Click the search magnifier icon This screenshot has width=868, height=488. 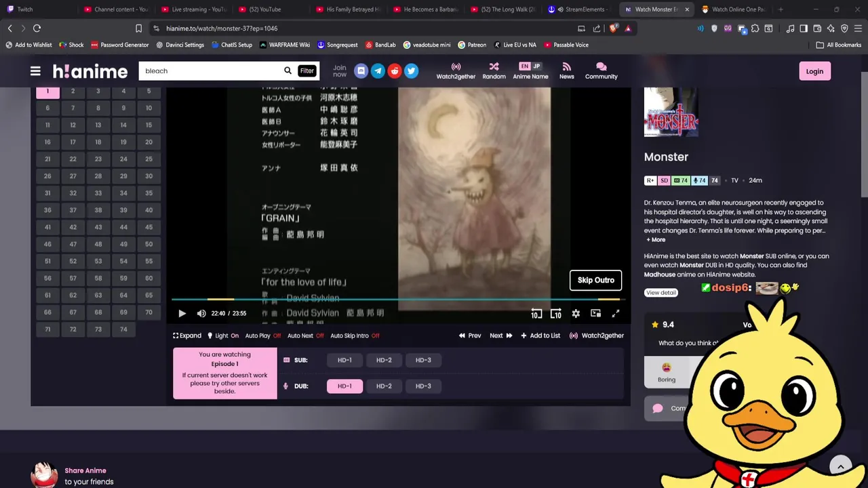pos(288,70)
